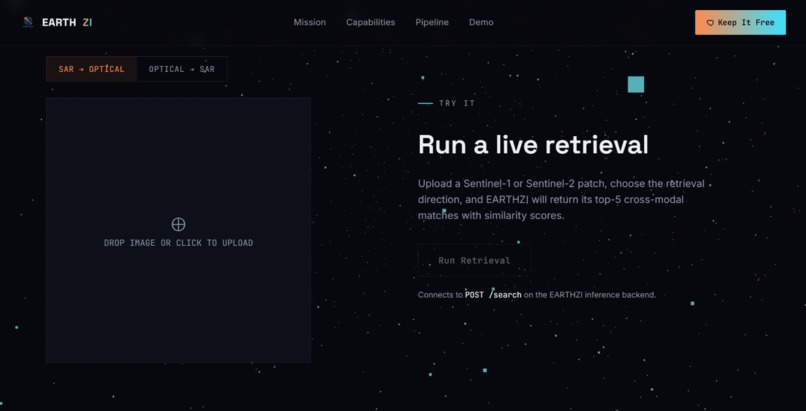Open the Mission nav link

click(309, 23)
